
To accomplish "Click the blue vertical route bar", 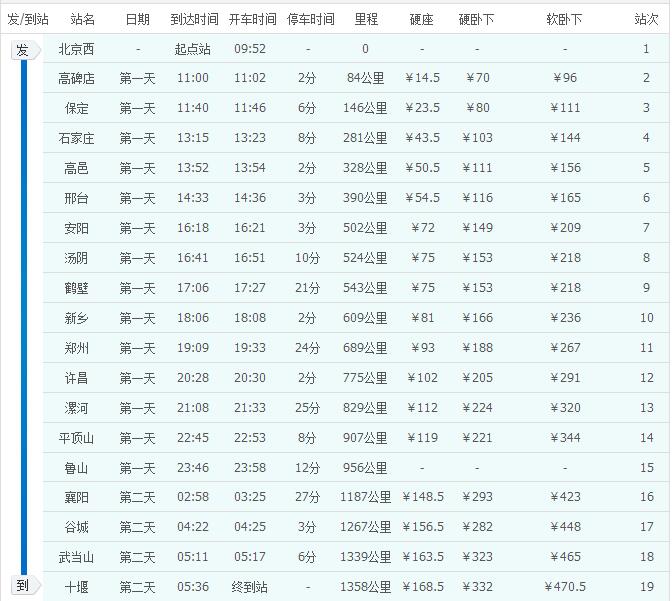I will (x=23, y=317).
